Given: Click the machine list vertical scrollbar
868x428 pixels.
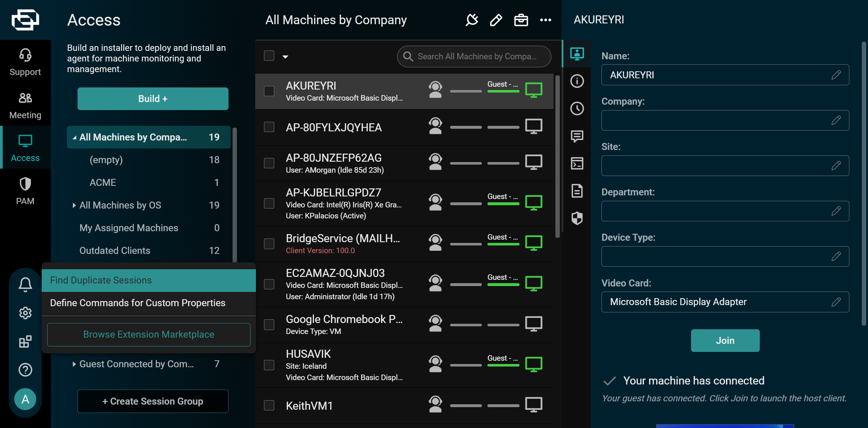Looking at the screenshot, I should pos(557,157).
